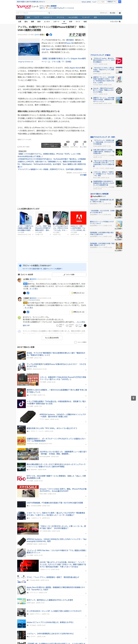The image size is (138, 644).
Task: Open 山口健太's profile avatar
Action: click(x=20, y=280)
